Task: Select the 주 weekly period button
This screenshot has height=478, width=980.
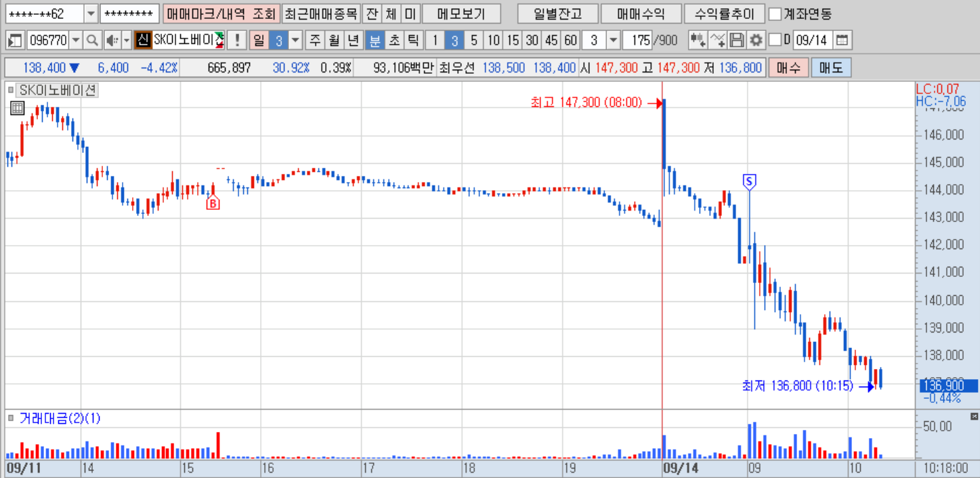Action: click(x=315, y=41)
